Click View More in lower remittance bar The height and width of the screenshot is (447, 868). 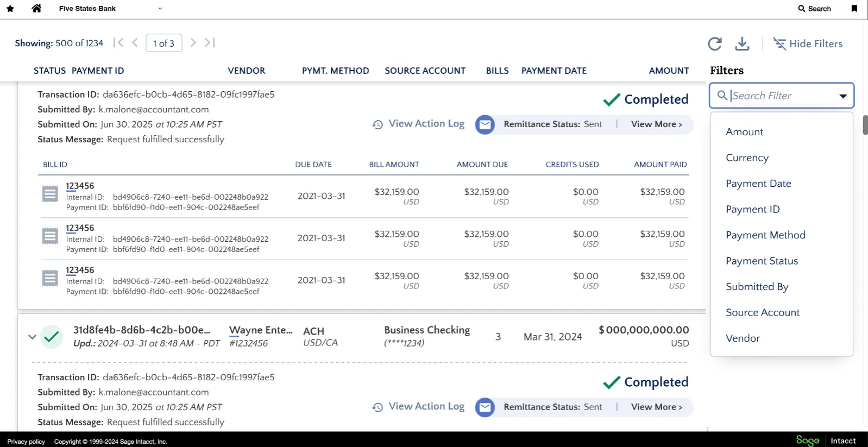pyautogui.click(x=656, y=407)
